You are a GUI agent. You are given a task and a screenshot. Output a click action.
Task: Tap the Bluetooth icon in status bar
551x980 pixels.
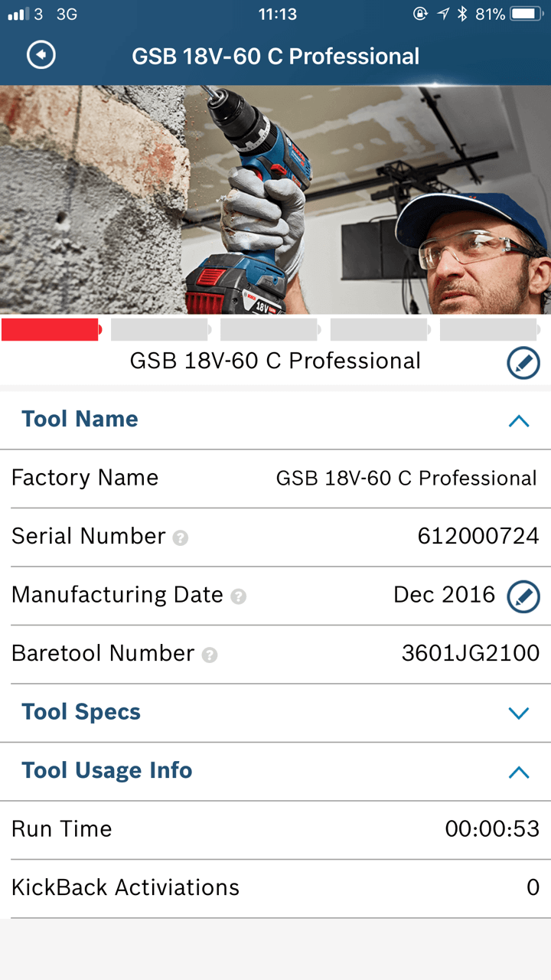coord(461,14)
